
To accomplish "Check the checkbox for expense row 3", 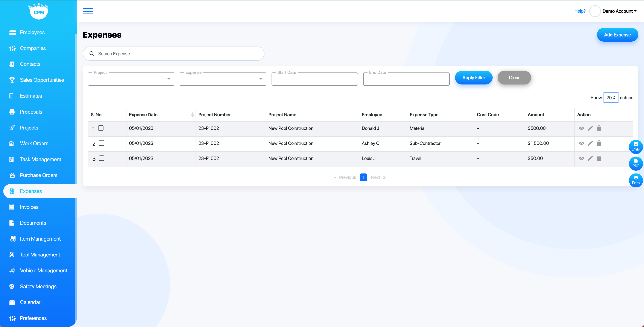I will [x=102, y=158].
